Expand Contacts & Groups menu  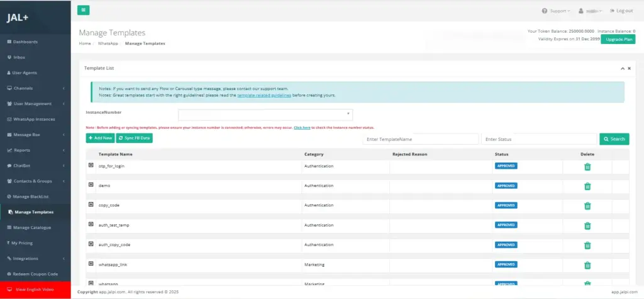pos(35,181)
